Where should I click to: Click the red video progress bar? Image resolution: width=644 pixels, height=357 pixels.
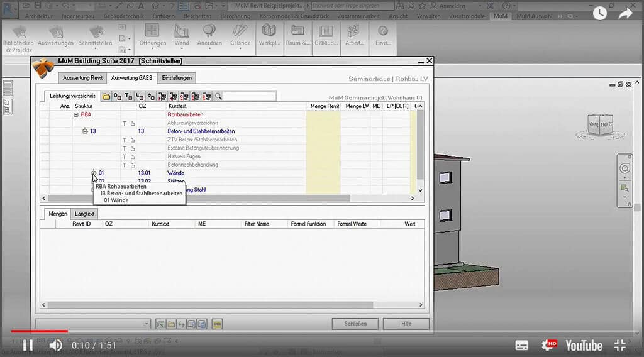38,331
